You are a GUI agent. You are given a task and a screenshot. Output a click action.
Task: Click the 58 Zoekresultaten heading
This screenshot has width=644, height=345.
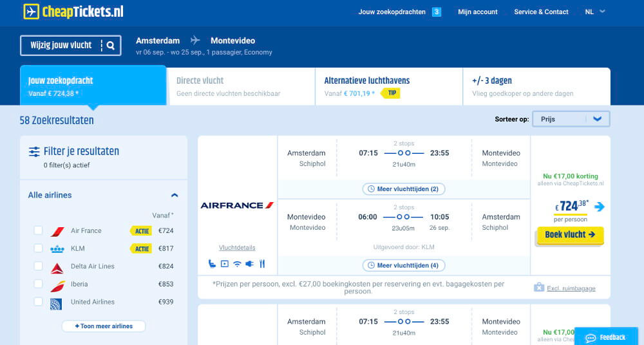pyautogui.click(x=57, y=120)
